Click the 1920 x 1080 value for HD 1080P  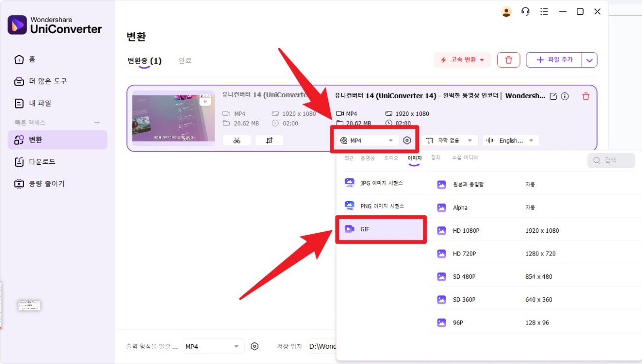point(542,230)
